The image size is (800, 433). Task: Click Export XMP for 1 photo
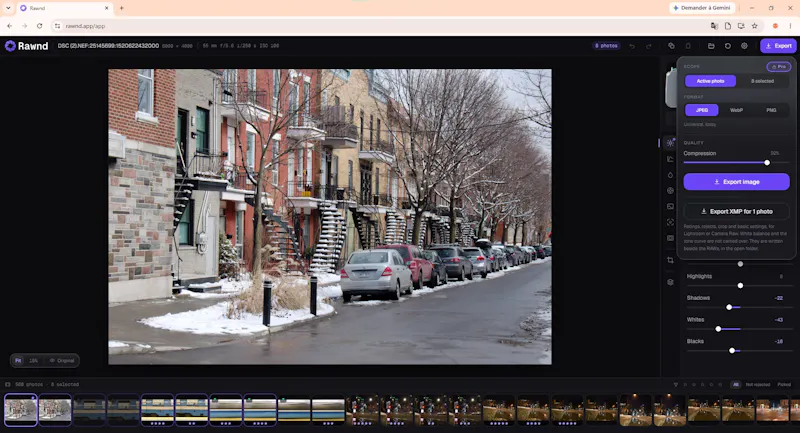[x=736, y=211]
